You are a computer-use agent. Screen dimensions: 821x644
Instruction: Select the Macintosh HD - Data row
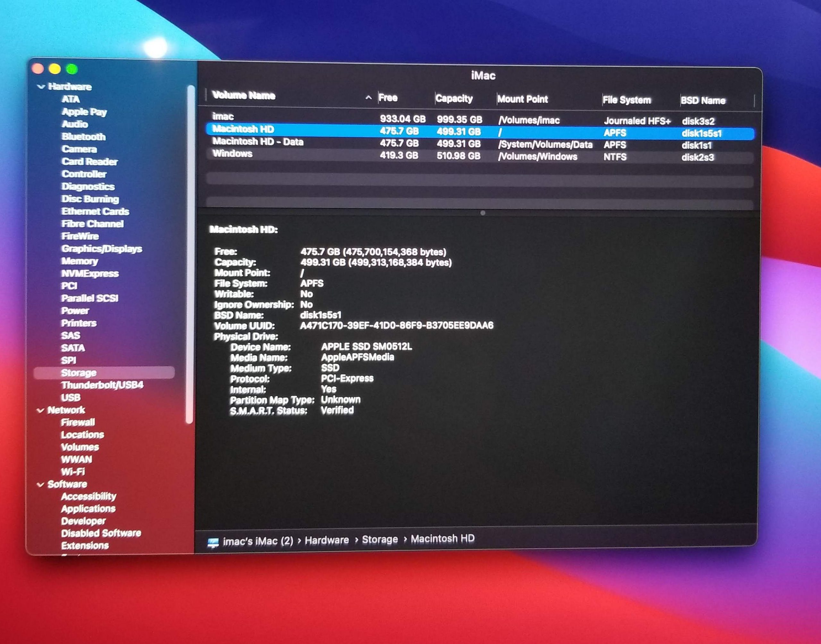[258, 142]
